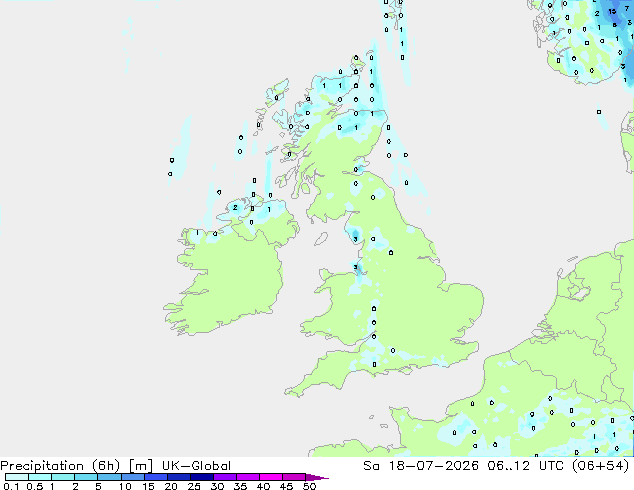Pick the dark blue 25–30 legend swatch
The height and width of the screenshot is (490, 634).
tap(202, 477)
